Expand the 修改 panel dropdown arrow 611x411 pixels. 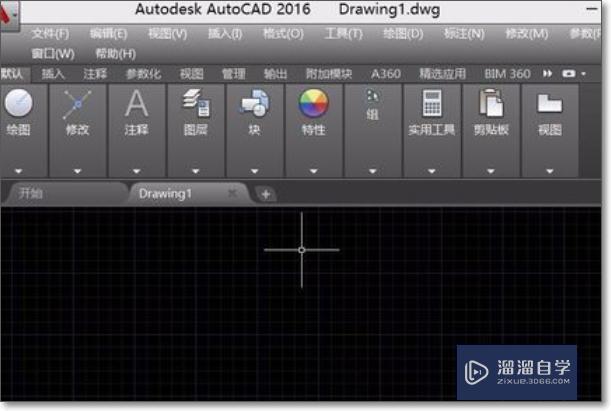tap(77, 171)
